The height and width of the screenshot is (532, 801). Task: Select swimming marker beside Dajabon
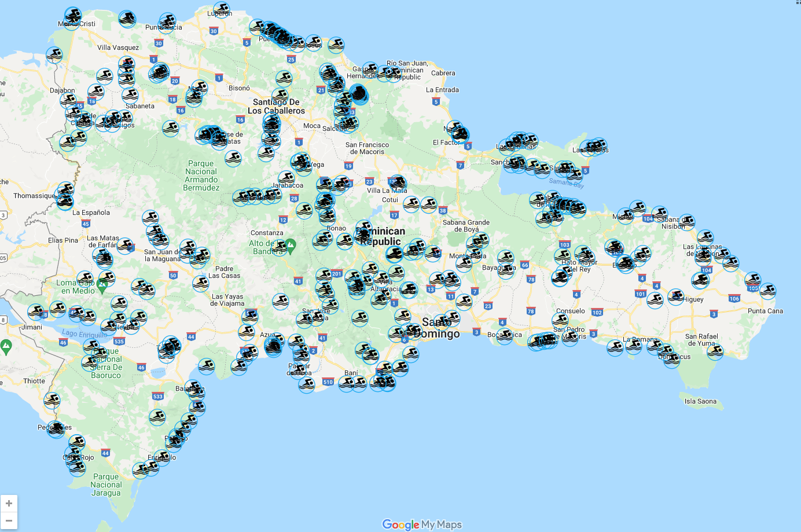(69, 100)
